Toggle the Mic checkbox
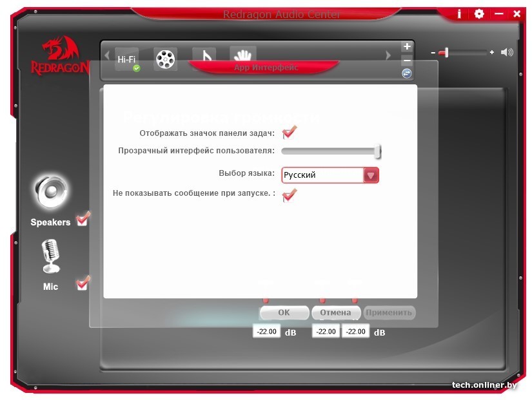 pyautogui.click(x=83, y=283)
